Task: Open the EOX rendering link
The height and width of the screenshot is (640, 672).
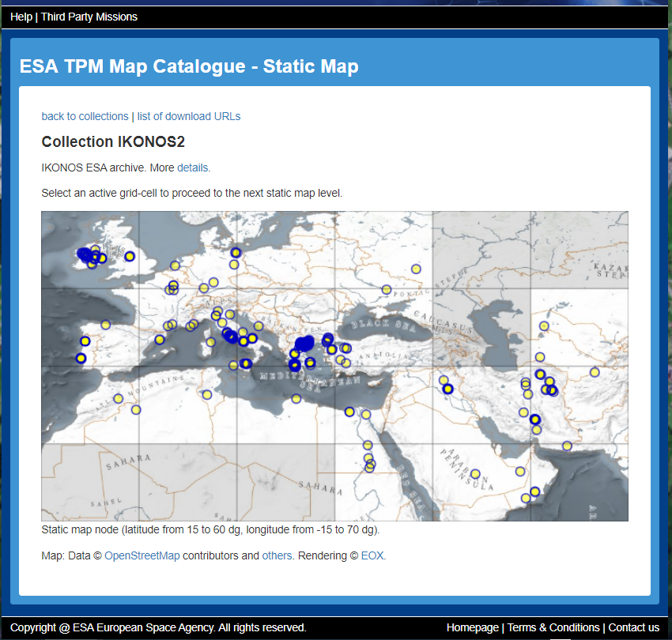Action: tap(372, 555)
